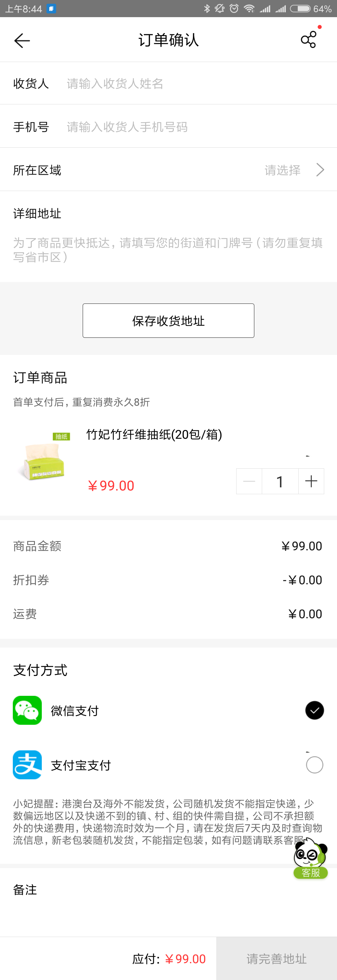Open the panda 客服 customer service icon

(311, 859)
